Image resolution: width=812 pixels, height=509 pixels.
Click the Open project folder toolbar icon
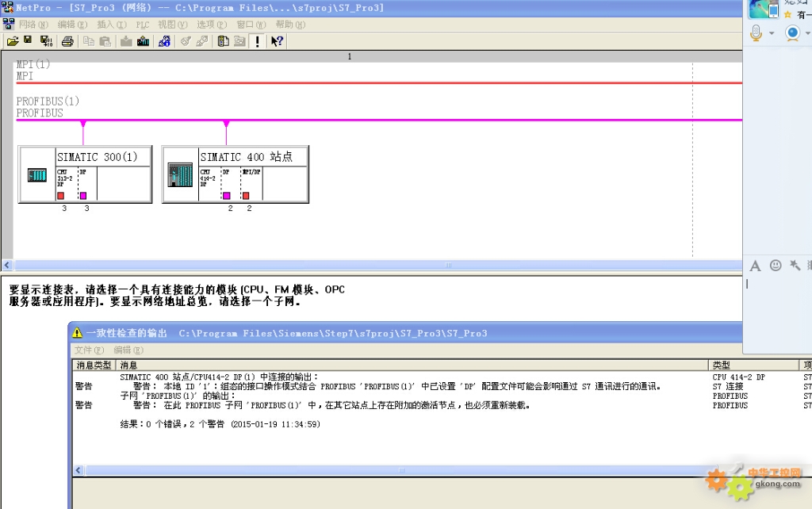13,41
